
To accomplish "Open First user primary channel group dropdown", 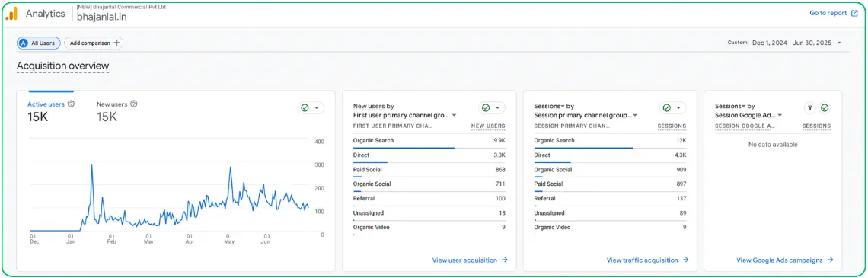I will [404, 116].
